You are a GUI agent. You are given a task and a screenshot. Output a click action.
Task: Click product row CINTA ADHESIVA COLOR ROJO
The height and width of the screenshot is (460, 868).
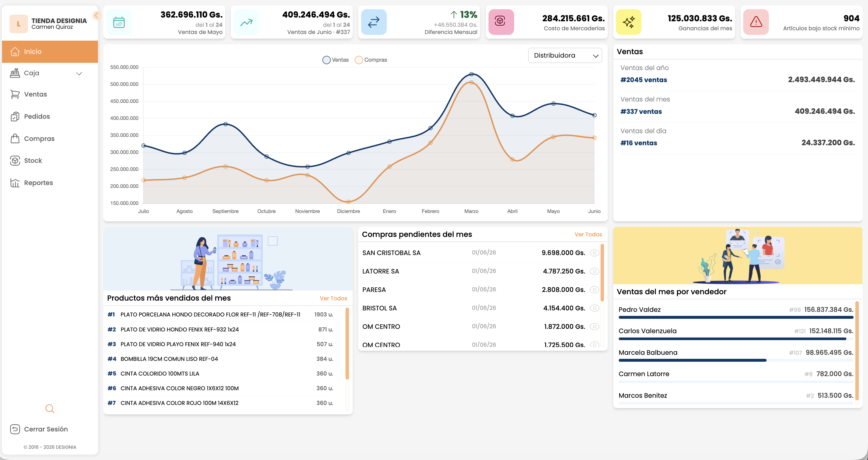point(220,403)
